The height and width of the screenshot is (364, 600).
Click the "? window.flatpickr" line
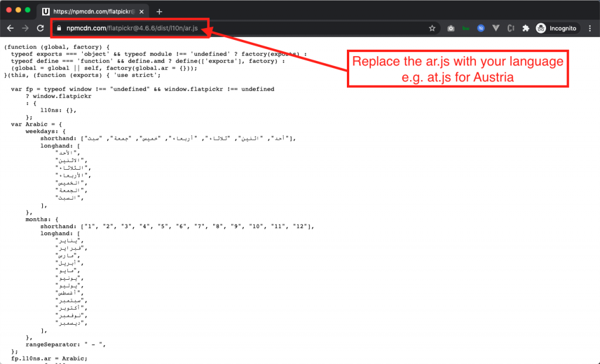point(59,97)
